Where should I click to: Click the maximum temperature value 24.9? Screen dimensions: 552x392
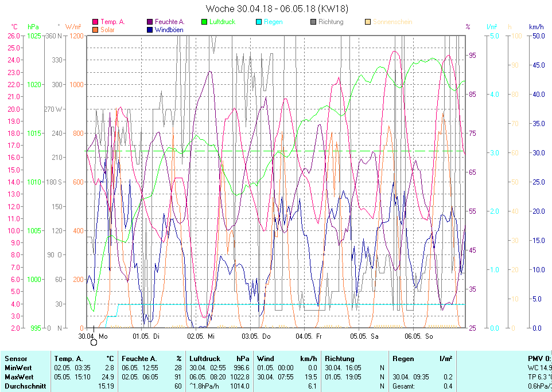[110, 377]
